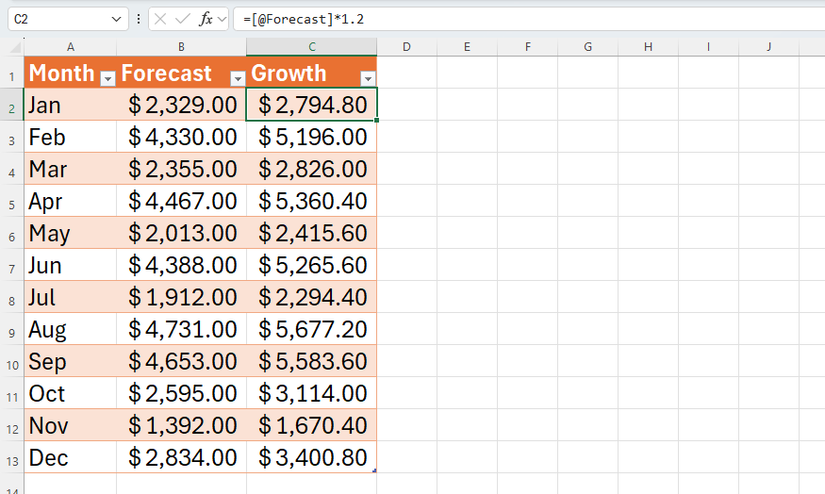The width and height of the screenshot is (825, 494).
Task: Click the Forecast header cell
Action: (182, 73)
